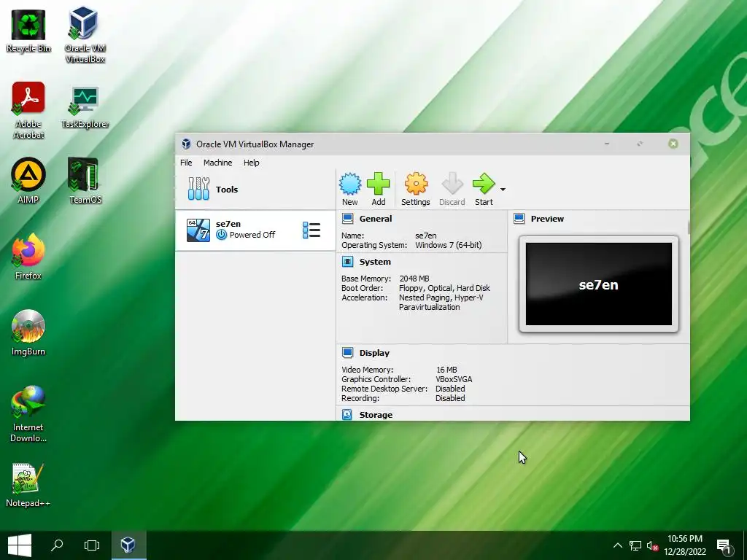
Task: Select the Tools entry in sidebar
Action: click(255, 190)
